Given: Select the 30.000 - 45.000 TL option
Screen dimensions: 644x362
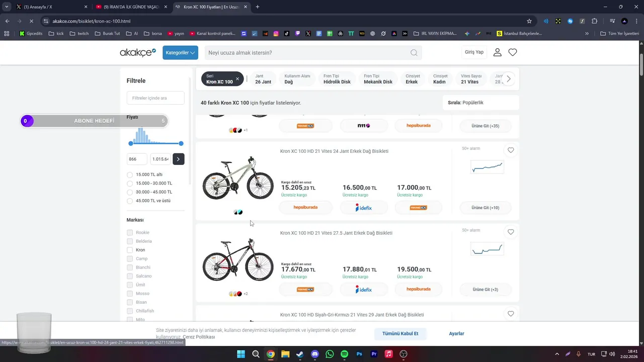Looking at the screenshot, I should [x=130, y=192].
